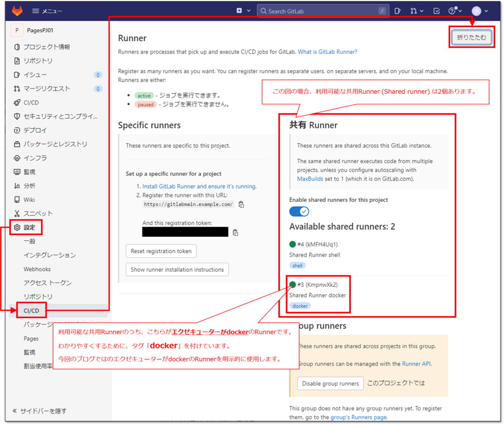
Task: Open Webhooks settings item
Action: click(37, 269)
